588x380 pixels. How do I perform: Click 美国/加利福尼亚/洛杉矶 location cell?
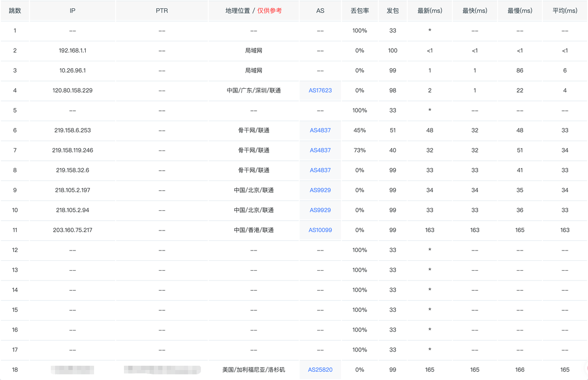click(x=253, y=370)
